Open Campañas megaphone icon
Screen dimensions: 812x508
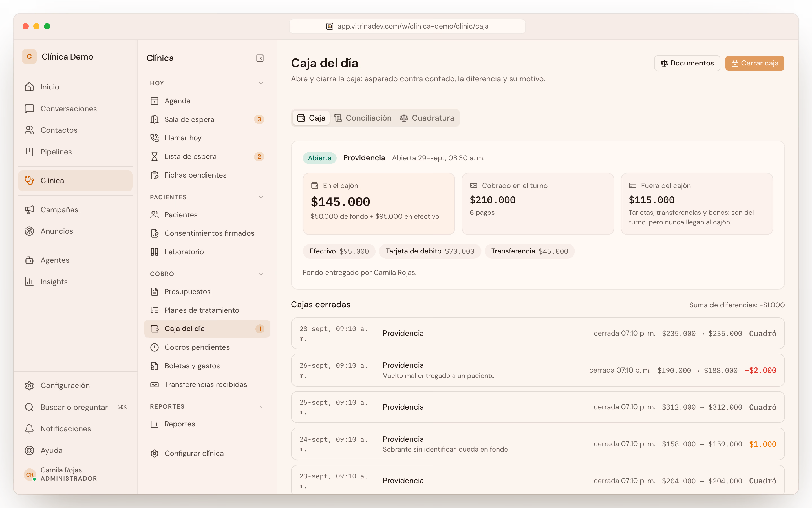pos(29,210)
